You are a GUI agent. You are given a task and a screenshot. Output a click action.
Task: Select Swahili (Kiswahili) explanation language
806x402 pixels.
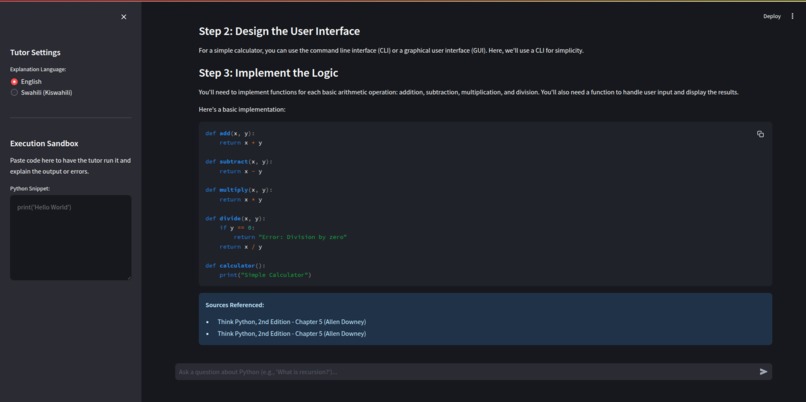click(42, 93)
